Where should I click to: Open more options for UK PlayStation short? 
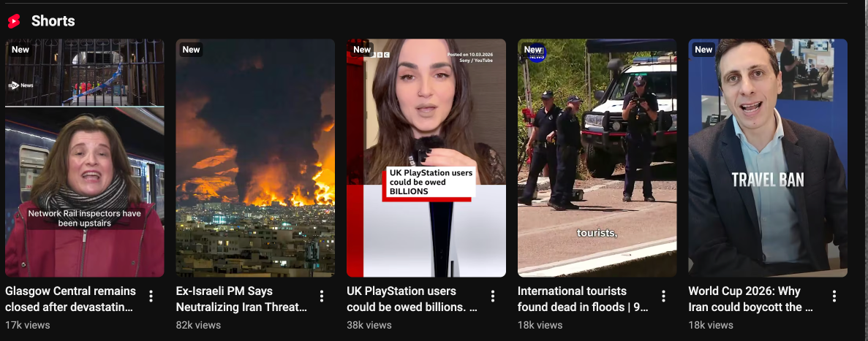(x=493, y=296)
